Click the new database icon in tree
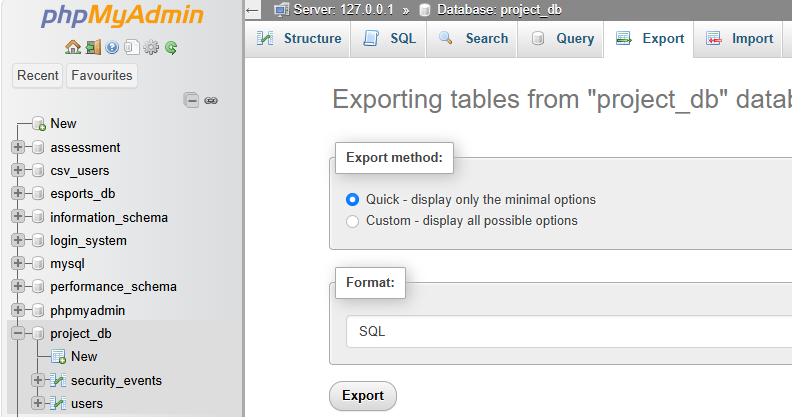The image size is (792, 417). point(38,123)
